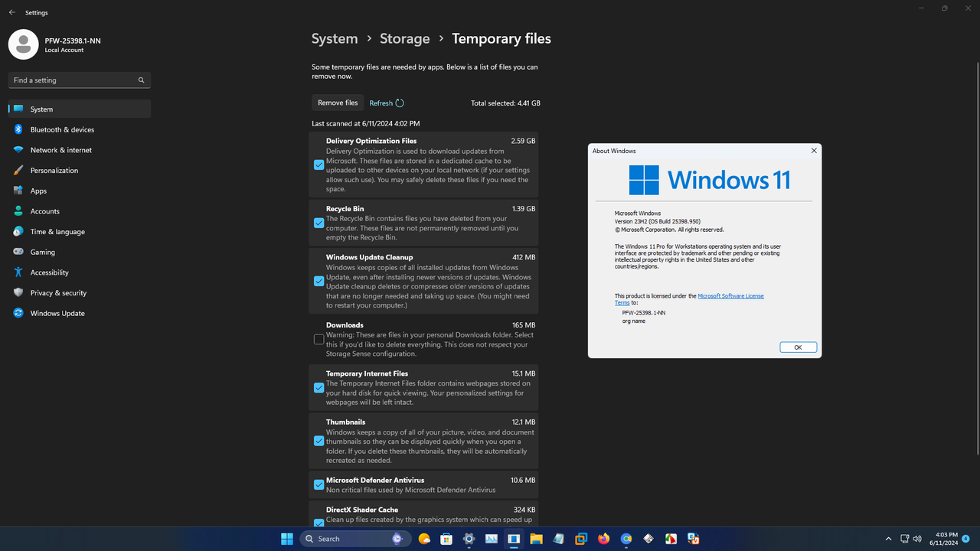Open the notification count badge
The image size is (980, 551).
click(966, 539)
